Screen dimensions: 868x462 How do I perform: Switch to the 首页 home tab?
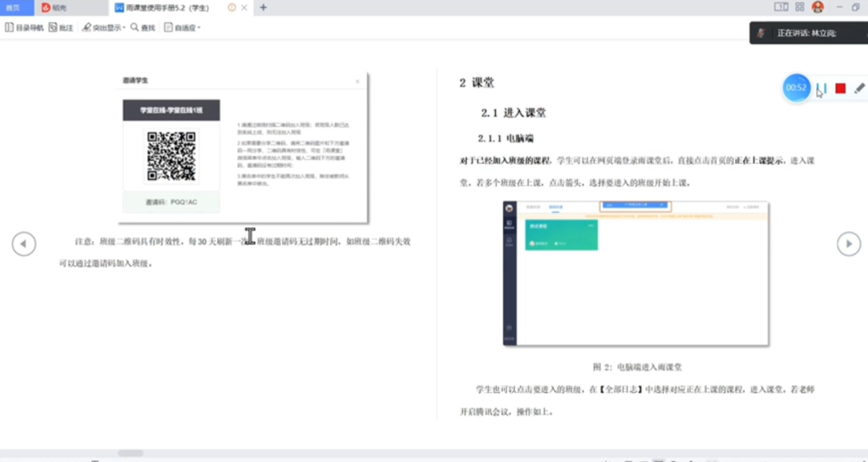tap(14, 7)
